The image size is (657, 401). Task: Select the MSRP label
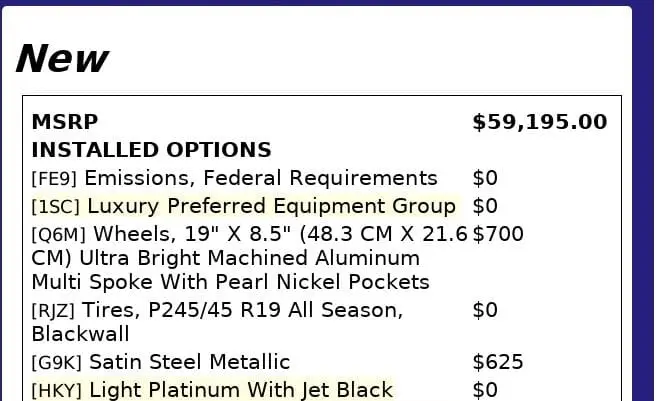65,123
